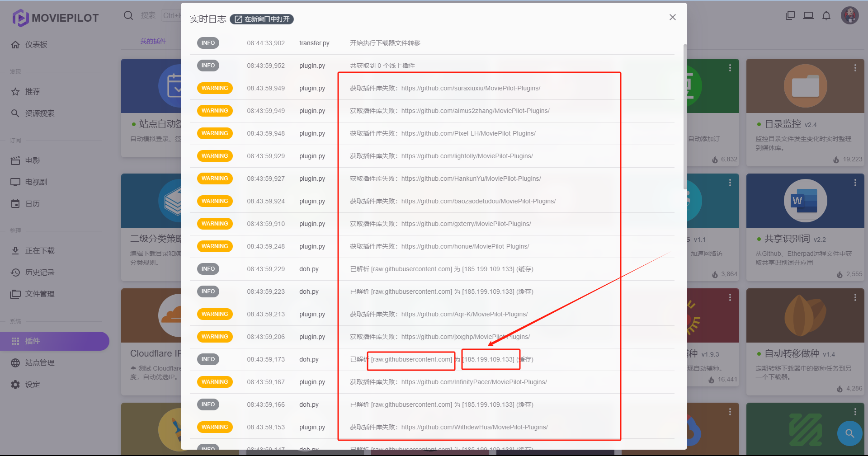This screenshot has width=868, height=456.
Task: Open File Management (文件管理) in sidebar
Action: [39, 294]
